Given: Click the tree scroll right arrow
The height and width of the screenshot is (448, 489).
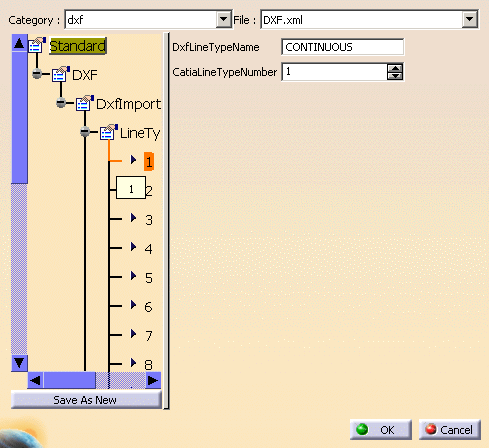Looking at the screenshot, I should [153, 380].
